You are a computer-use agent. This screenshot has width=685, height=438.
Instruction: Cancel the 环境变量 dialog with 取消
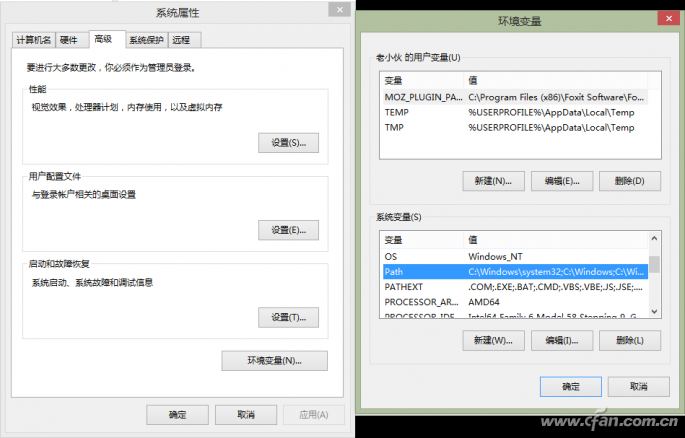(638, 386)
